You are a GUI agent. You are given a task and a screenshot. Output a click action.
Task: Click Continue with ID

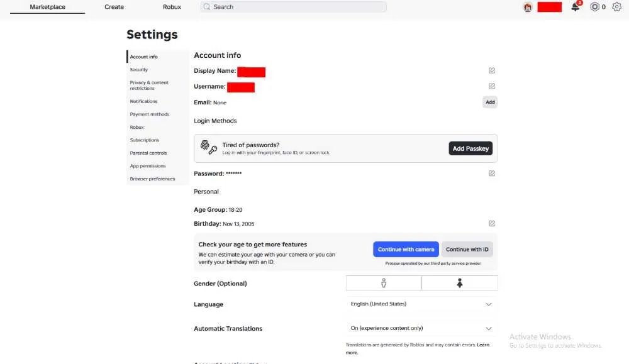[x=467, y=250]
